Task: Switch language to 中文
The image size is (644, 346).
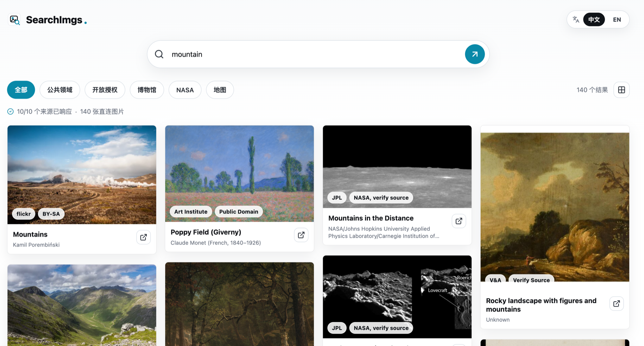Action: (x=594, y=19)
